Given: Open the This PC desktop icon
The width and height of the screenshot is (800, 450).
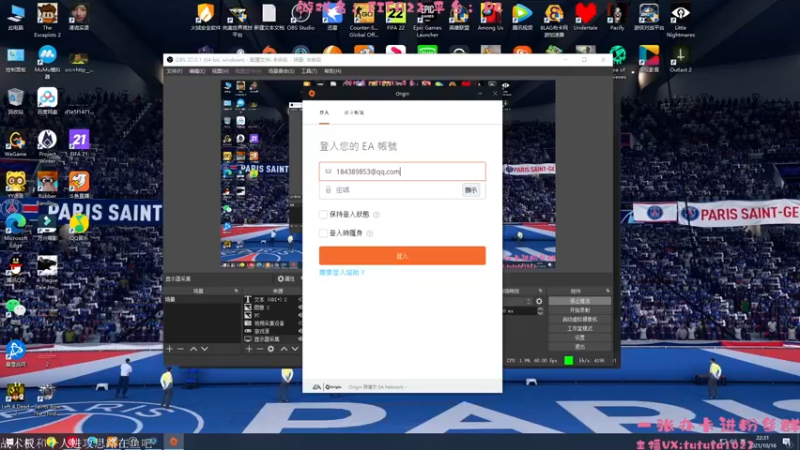Looking at the screenshot, I should 16,17.
